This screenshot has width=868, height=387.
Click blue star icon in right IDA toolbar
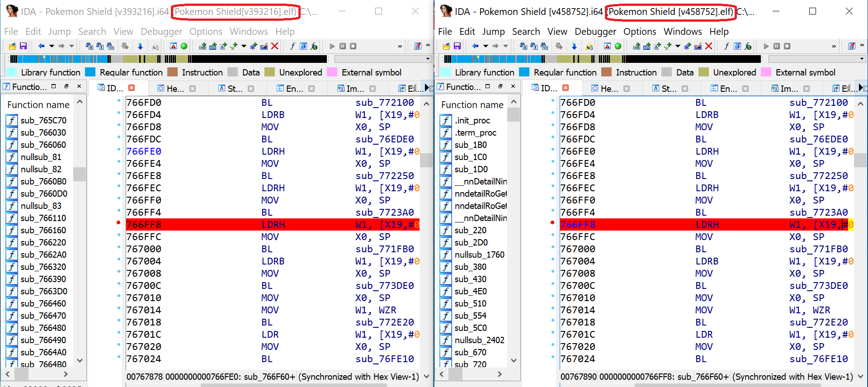[687, 46]
